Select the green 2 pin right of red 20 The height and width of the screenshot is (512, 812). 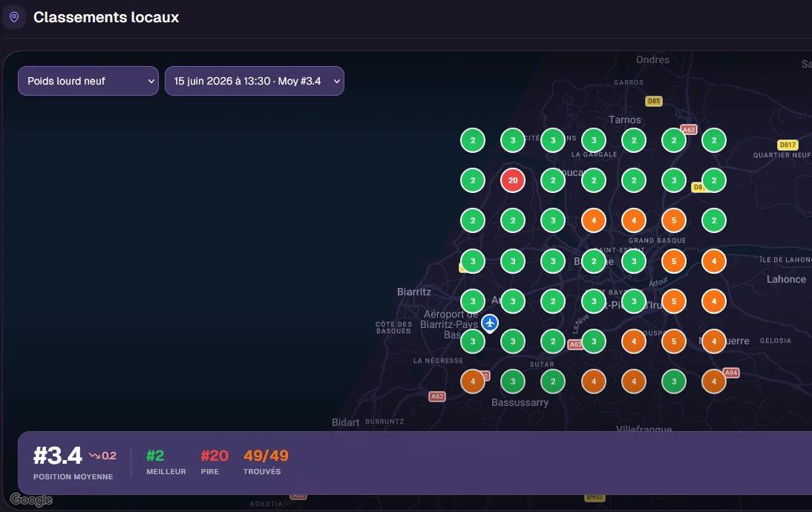[x=553, y=180]
